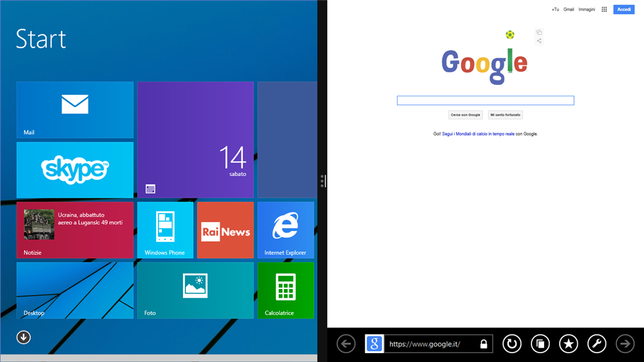644x362 pixels.
Task: Click the Accedi sign-in button
Action: tap(624, 9)
